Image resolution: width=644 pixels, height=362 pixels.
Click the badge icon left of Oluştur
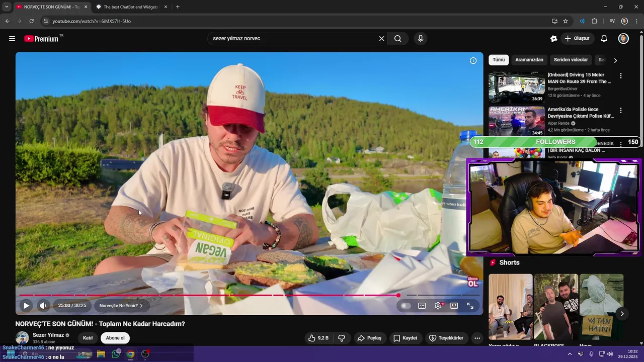[553, 39]
